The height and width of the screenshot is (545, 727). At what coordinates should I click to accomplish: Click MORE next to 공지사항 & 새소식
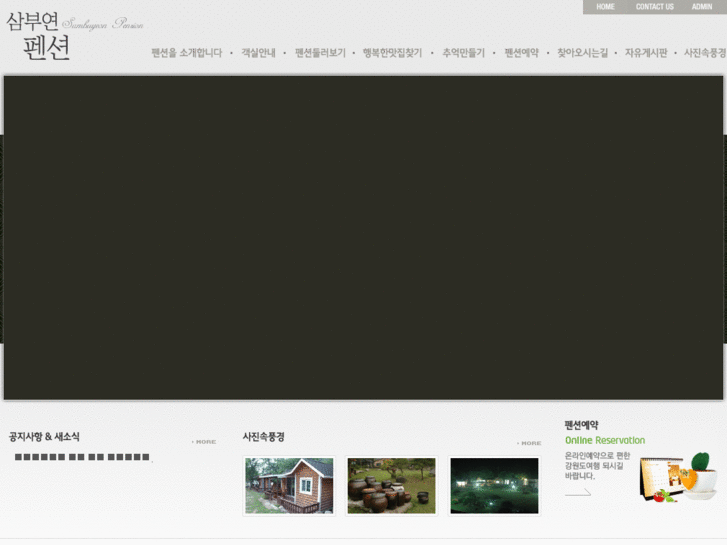[x=204, y=442]
